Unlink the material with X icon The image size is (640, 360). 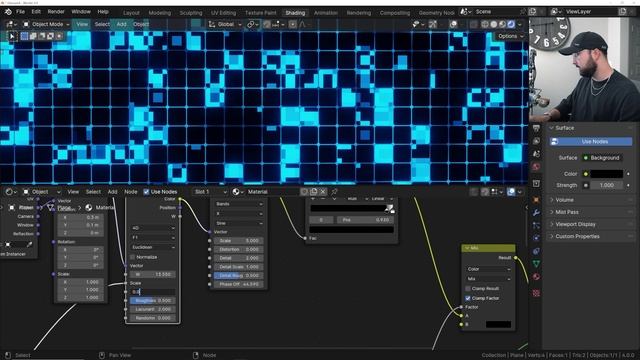[x=323, y=192]
